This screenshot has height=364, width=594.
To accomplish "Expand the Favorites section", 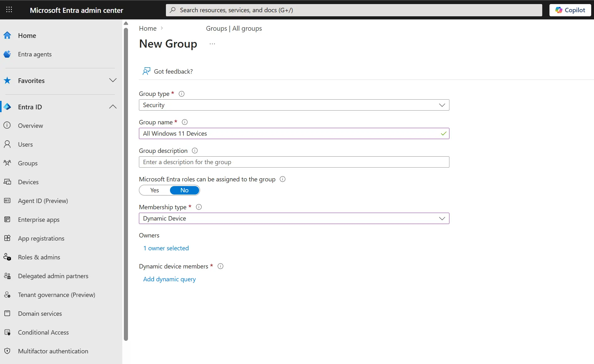I will coord(113,80).
